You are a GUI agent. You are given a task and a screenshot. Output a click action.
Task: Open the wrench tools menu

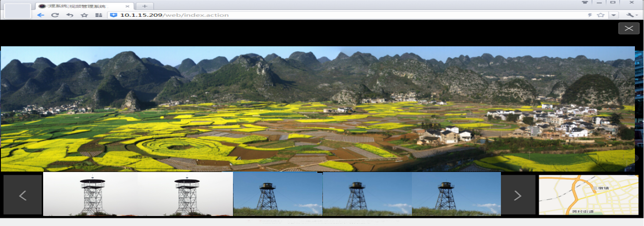point(631,15)
